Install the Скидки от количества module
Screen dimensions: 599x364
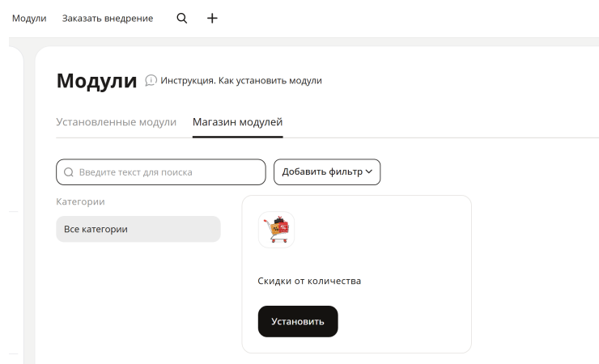pyautogui.click(x=298, y=321)
